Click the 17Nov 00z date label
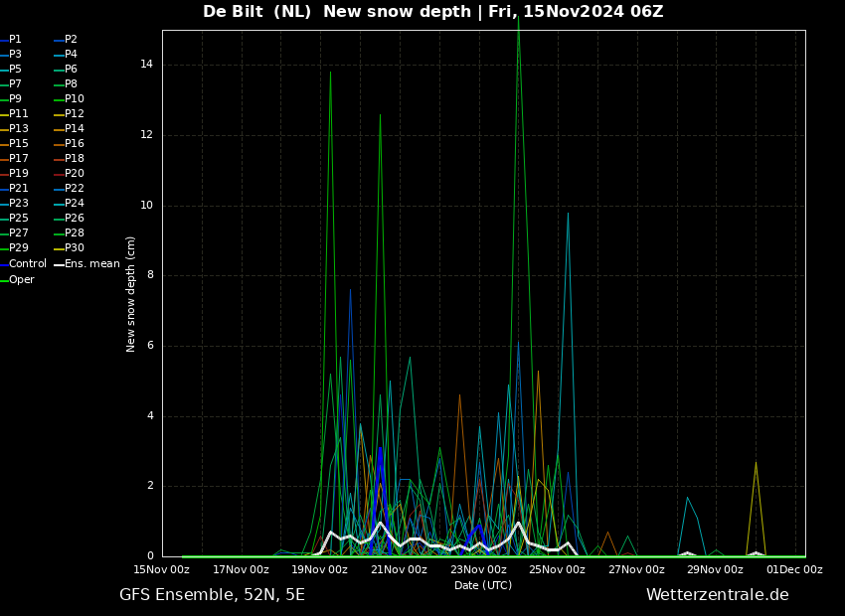845x616 pixels. point(241,569)
